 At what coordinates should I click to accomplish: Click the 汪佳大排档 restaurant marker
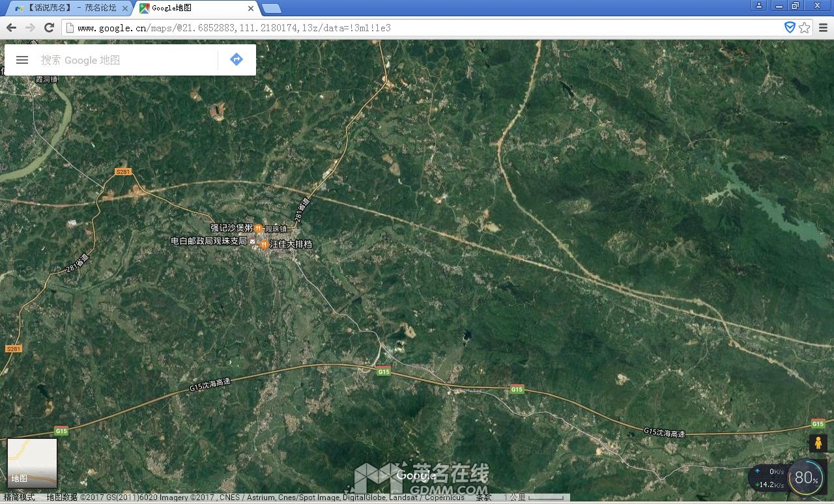click(x=264, y=245)
